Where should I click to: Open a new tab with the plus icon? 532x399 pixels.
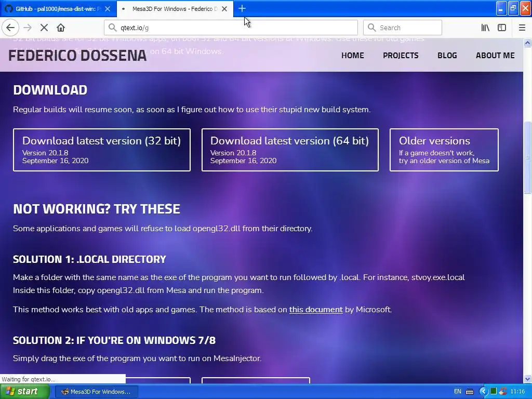click(242, 9)
